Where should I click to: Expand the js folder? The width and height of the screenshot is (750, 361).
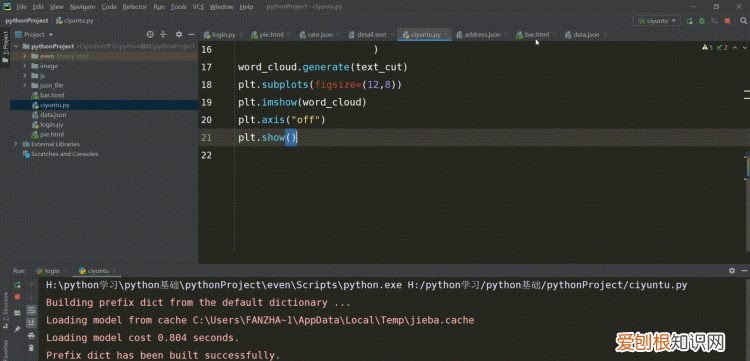coord(24,76)
